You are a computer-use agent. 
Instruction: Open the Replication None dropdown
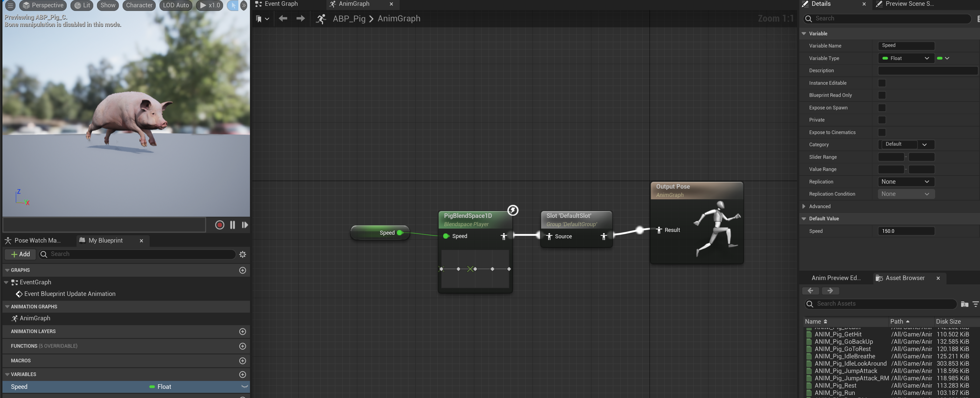(905, 182)
